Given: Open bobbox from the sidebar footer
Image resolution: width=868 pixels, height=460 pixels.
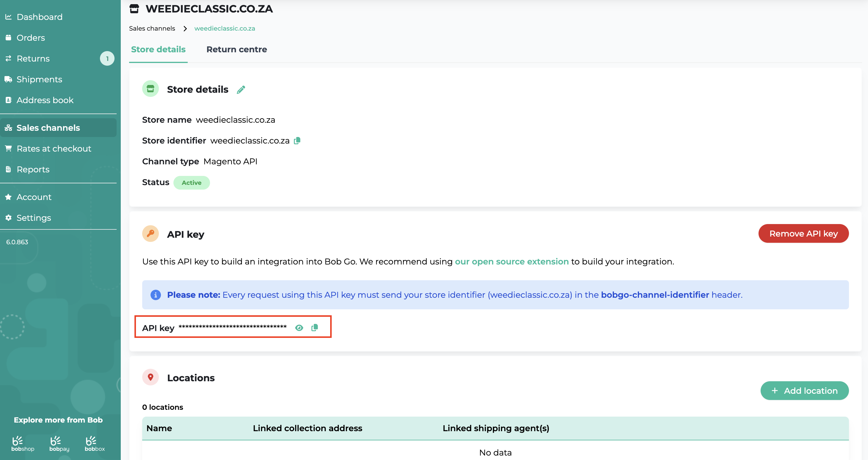Looking at the screenshot, I should pos(95,444).
